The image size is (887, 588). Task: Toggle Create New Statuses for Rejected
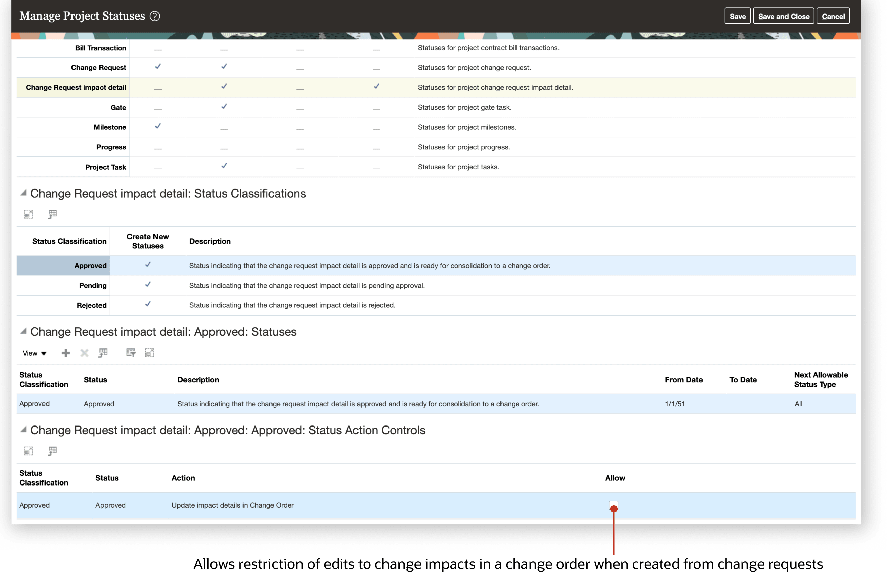click(147, 304)
